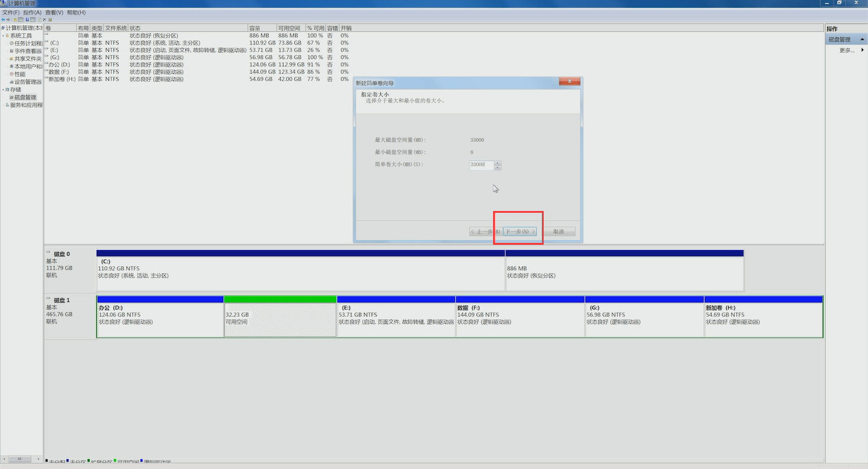The image size is (868, 469).
Task: Expand the 性能 tree node arrow
Action: (x=7, y=74)
